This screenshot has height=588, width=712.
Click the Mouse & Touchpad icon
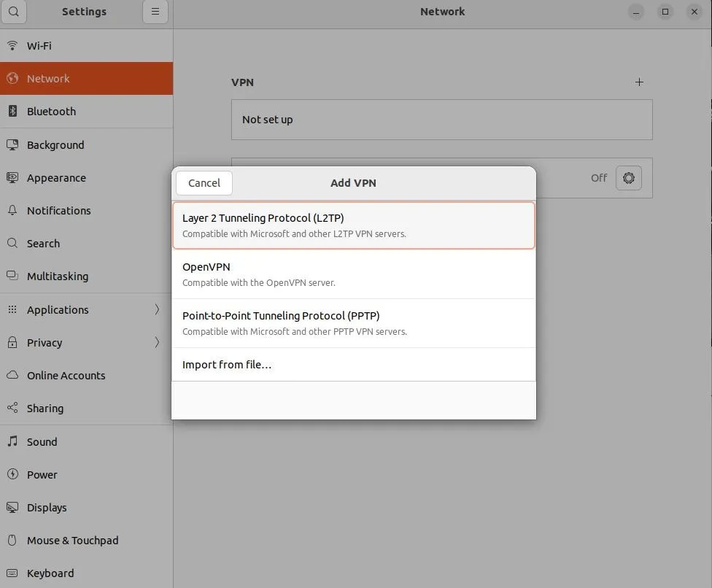pyautogui.click(x=12, y=540)
